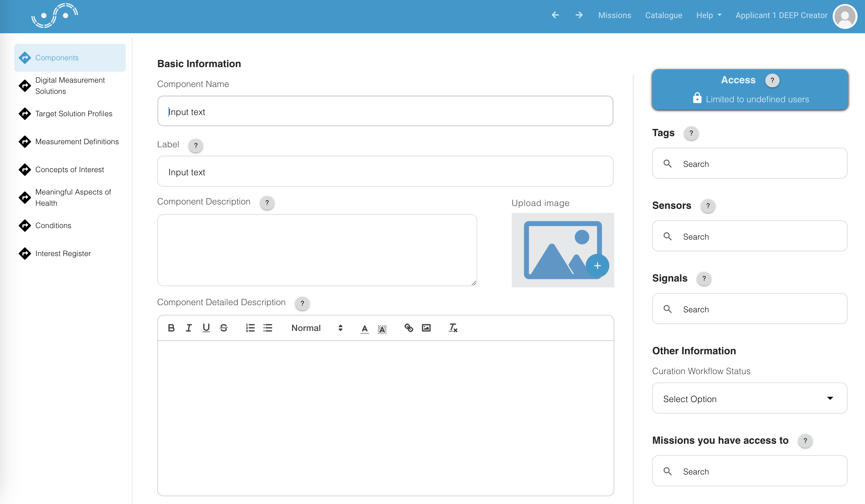
Task: Insert an image in editor
Action: coord(426,328)
